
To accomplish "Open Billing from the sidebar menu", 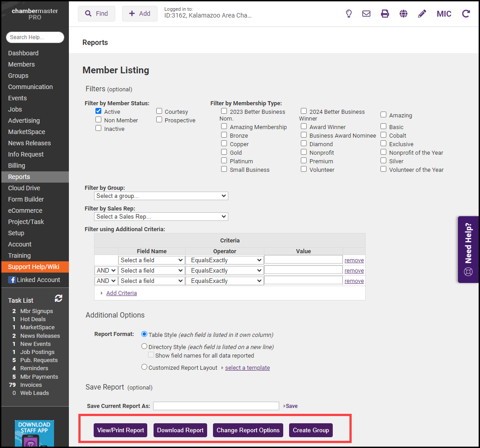I will click(17, 166).
